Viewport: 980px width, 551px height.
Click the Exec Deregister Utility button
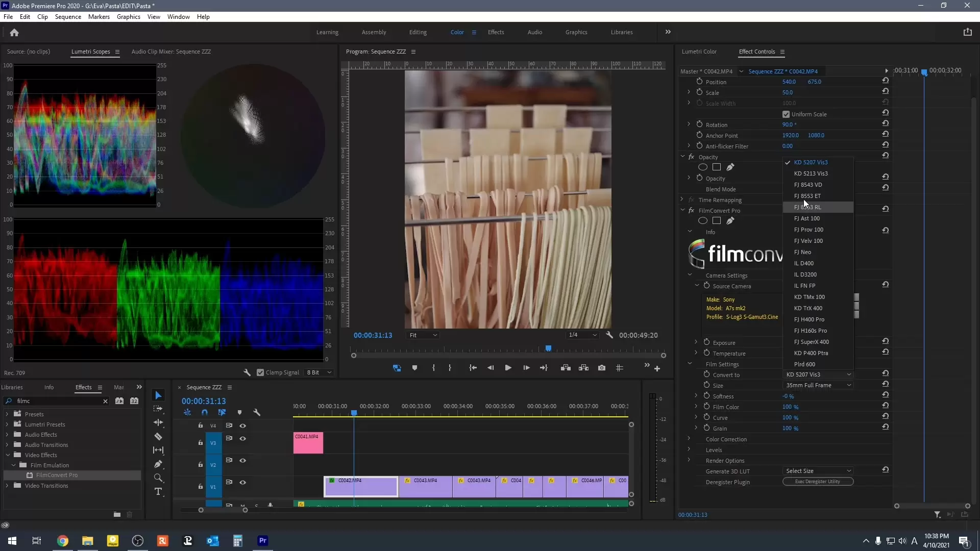tap(818, 482)
